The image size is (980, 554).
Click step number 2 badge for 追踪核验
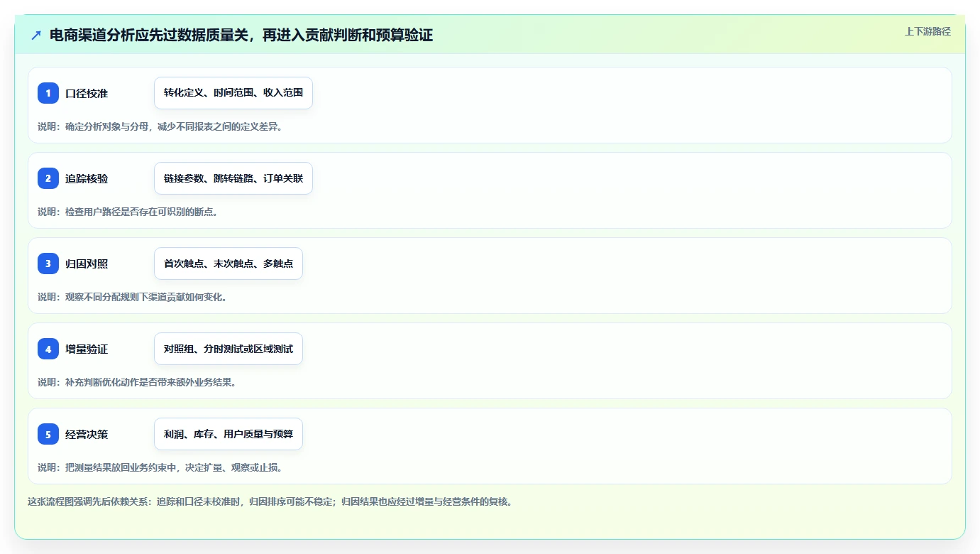[x=48, y=178]
